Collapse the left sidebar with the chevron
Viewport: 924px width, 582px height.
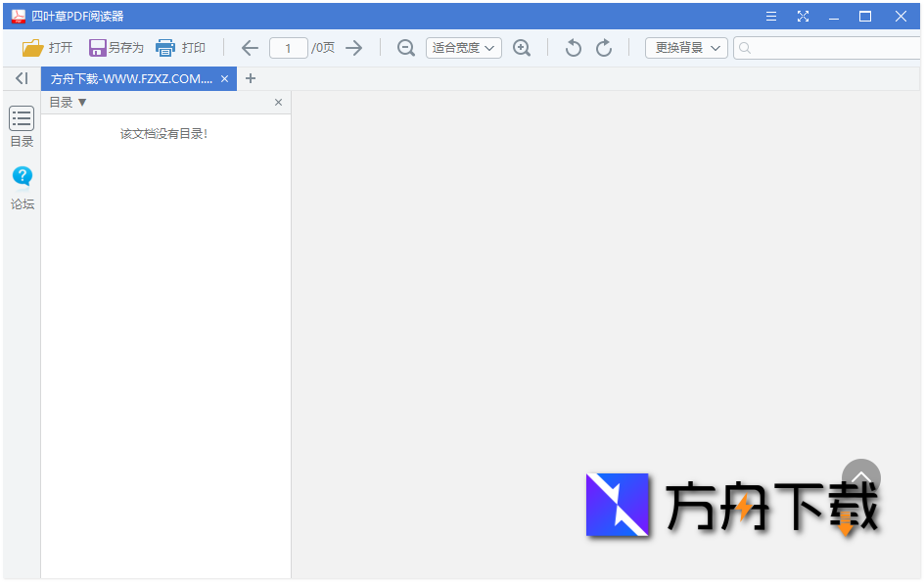pyautogui.click(x=21, y=78)
